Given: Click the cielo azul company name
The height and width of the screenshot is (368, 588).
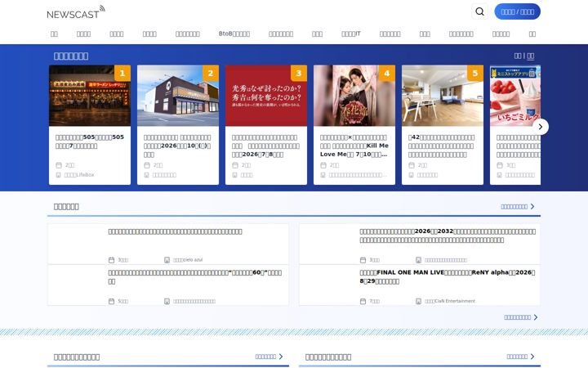Looking at the screenshot, I should 188,260.
